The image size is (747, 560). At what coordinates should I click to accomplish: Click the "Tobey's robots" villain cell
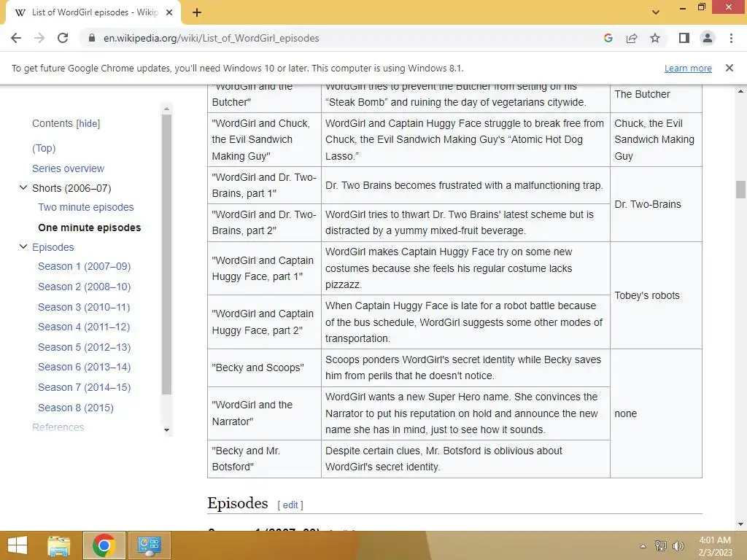click(656, 295)
